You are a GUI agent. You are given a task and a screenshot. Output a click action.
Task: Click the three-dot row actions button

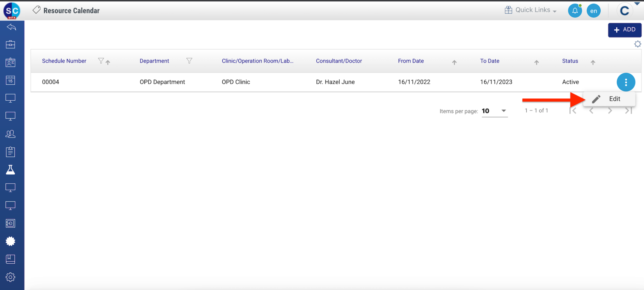(626, 82)
